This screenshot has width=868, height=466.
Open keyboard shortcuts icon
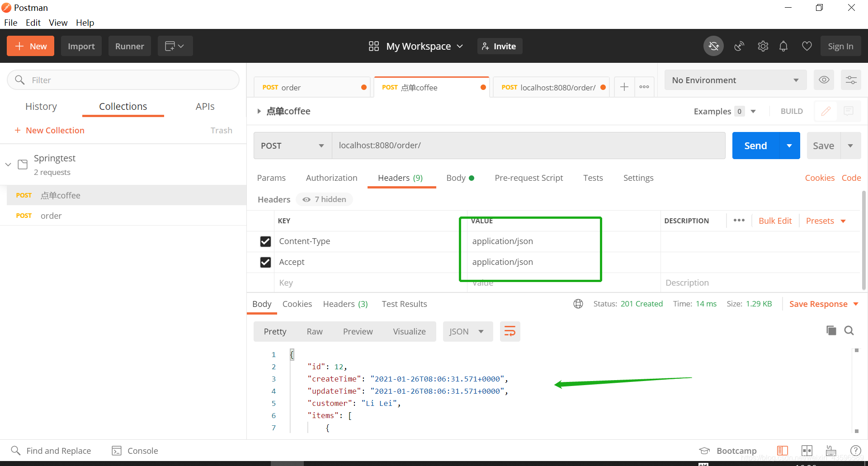(x=831, y=451)
